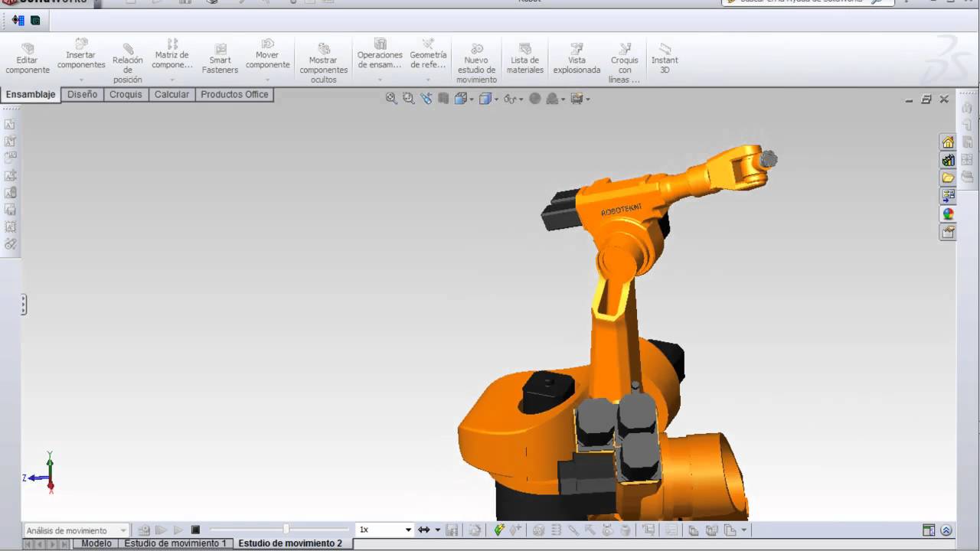Click the Play button in motion toolbar
980x551 pixels.
178,530
